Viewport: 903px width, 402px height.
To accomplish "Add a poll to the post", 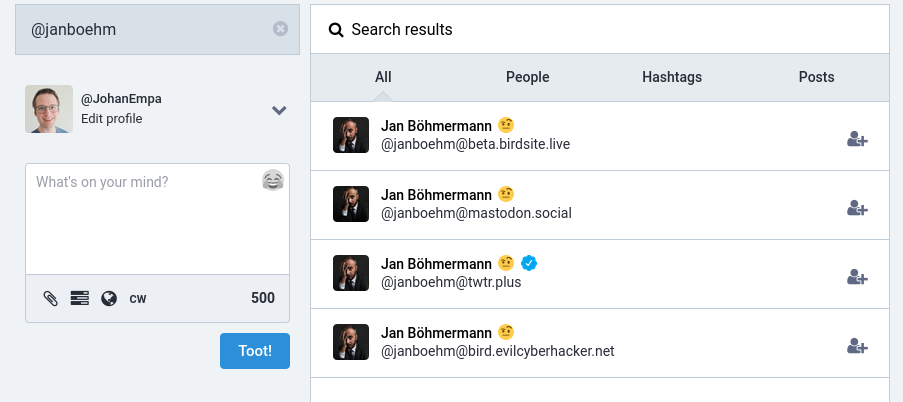I will 79,298.
